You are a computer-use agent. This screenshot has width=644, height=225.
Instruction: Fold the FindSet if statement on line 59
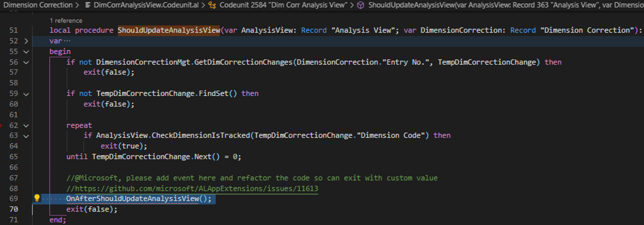26,94
